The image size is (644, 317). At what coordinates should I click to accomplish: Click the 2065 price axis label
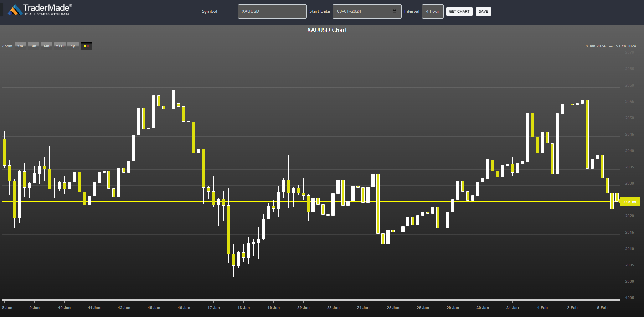(x=630, y=69)
